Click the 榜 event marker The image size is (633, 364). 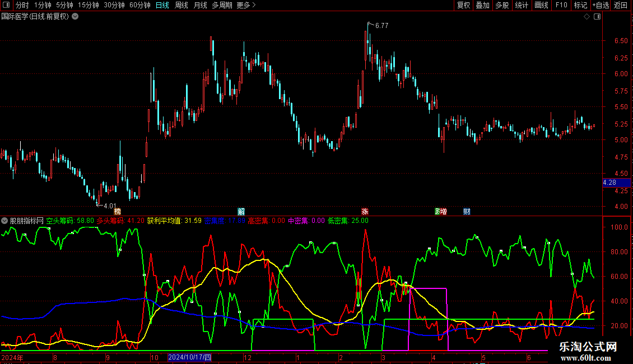[118, 212]
